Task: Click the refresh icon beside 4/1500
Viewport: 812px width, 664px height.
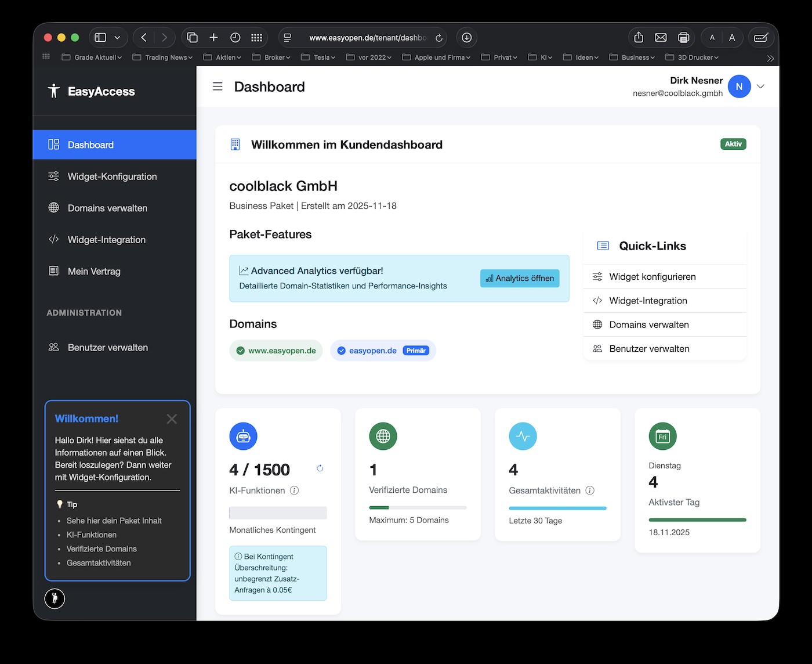Action: pos(320,468)
